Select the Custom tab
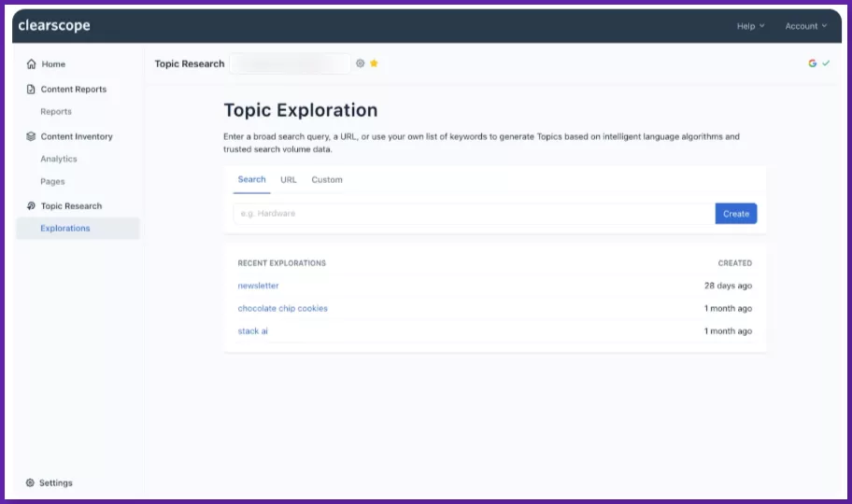 coord(327,179)
